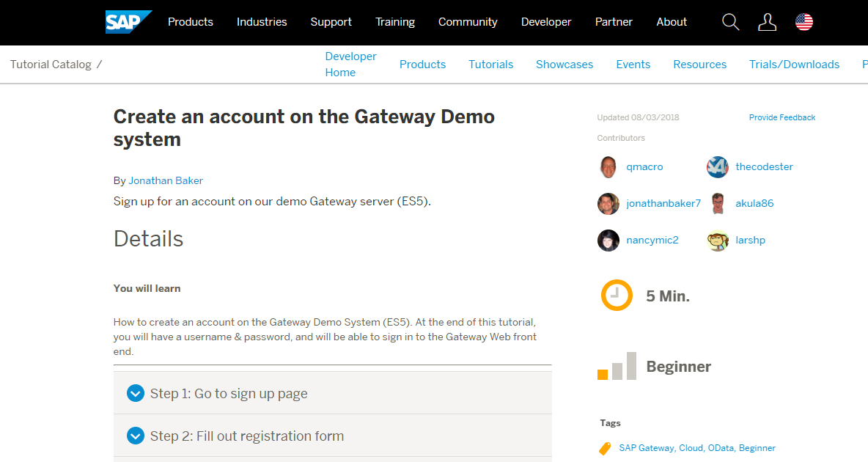The image size is (868, 462).
Task: Click the Step 2 chevron circle icon
Action: coord(135,436)
